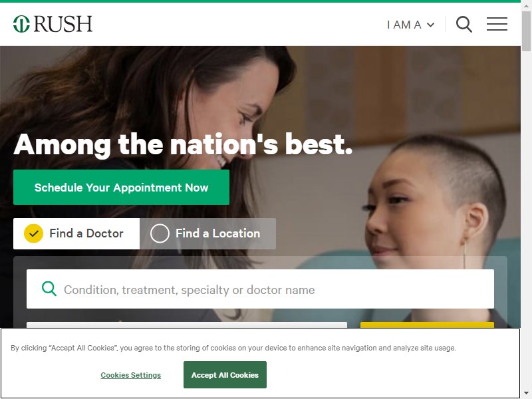532x399 pixels.
Task: Click the RUSH logo
Action: point(53,24)
